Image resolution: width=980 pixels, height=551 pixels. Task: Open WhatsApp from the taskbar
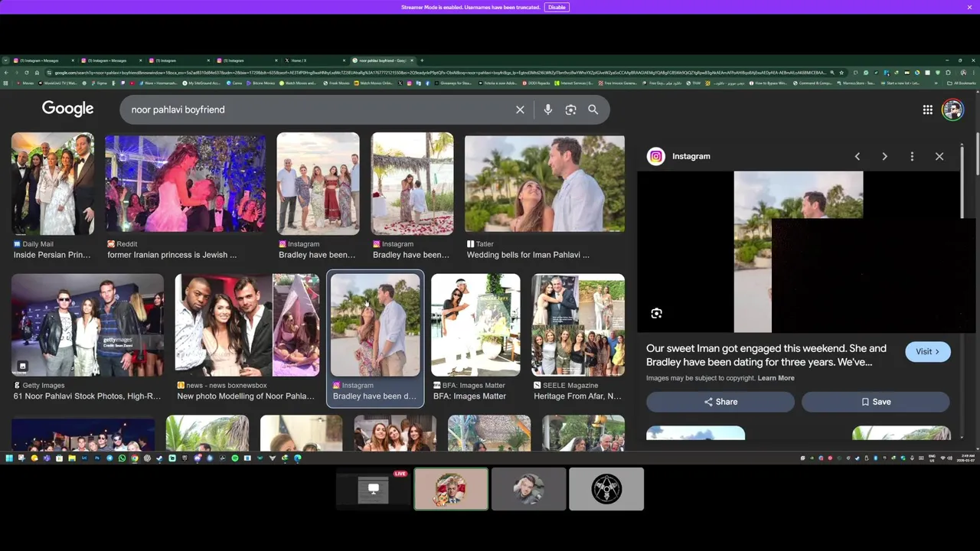(x=122, y=458)
